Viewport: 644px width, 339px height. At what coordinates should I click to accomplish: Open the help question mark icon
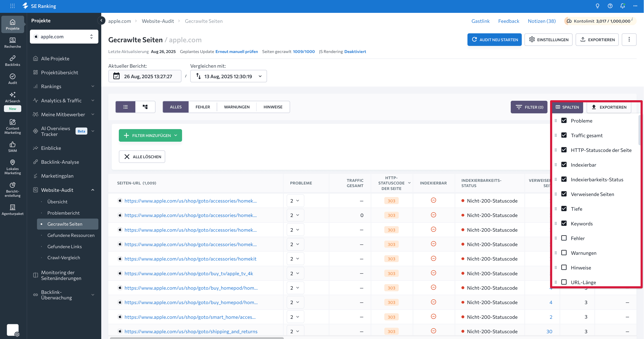click(x=610, y=6)
